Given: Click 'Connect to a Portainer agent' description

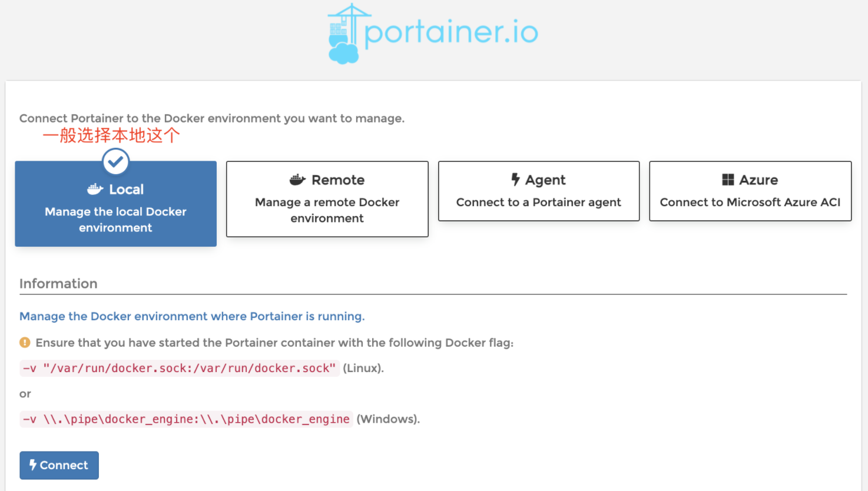Looking at the screenshot, I should point(539,202).
